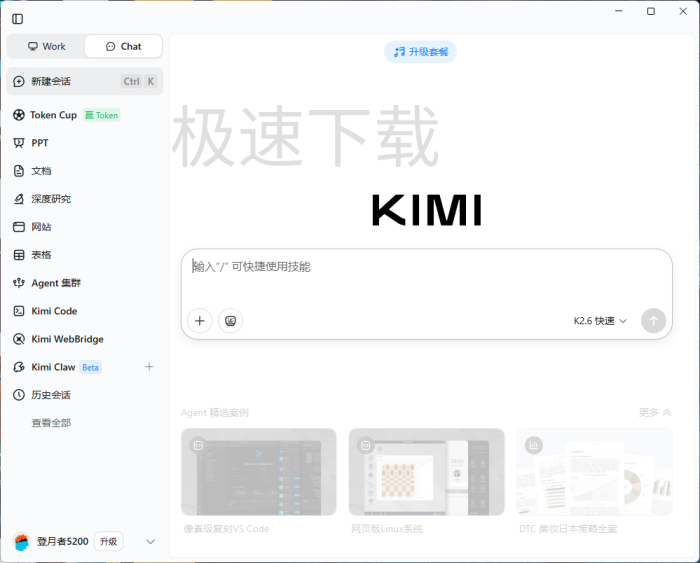The width and height of the screenshot is (700, 563).
Task: Click the 深度研究 microscope icon
Action: pos(19,199)
